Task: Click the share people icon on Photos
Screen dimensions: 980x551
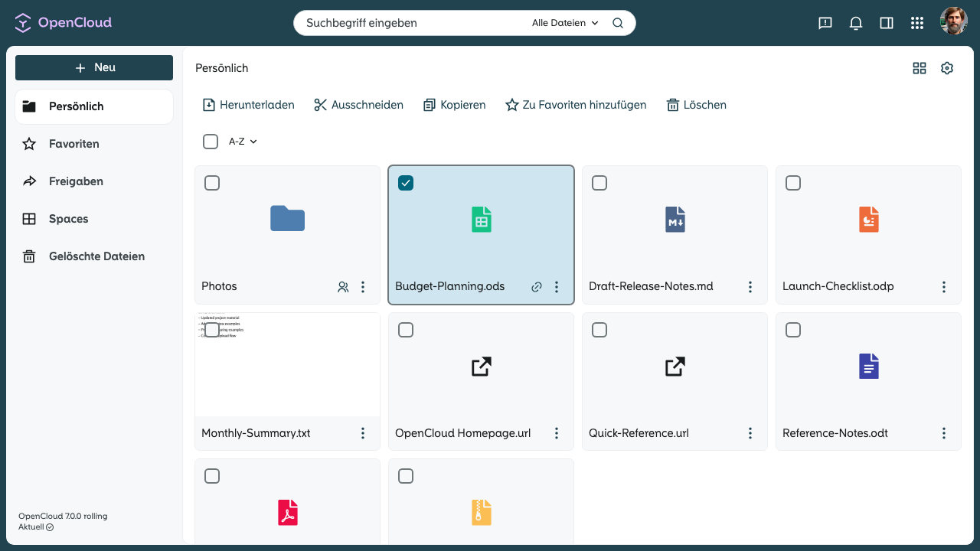Action: tap(343, 287)
